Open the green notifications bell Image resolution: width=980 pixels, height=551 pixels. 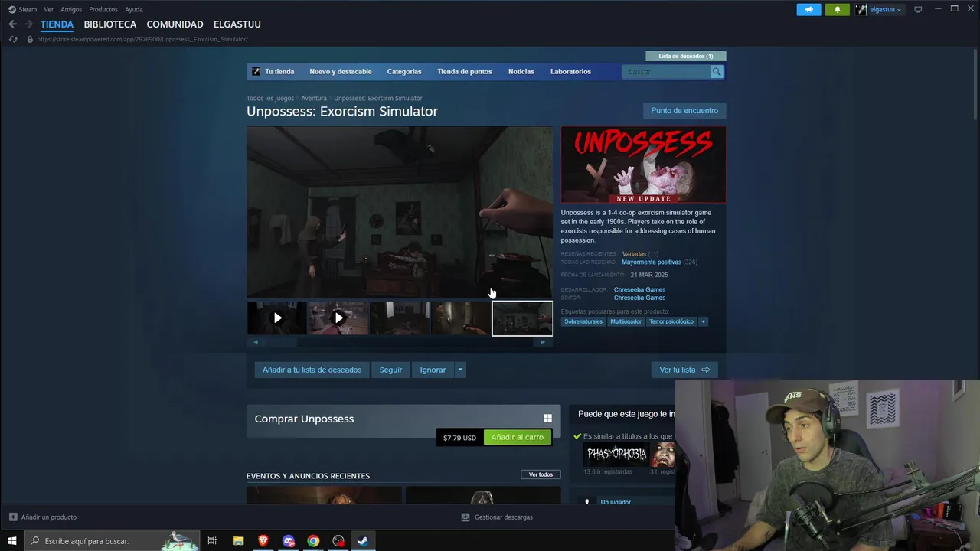pyautogui.click(x=837, y=9)
